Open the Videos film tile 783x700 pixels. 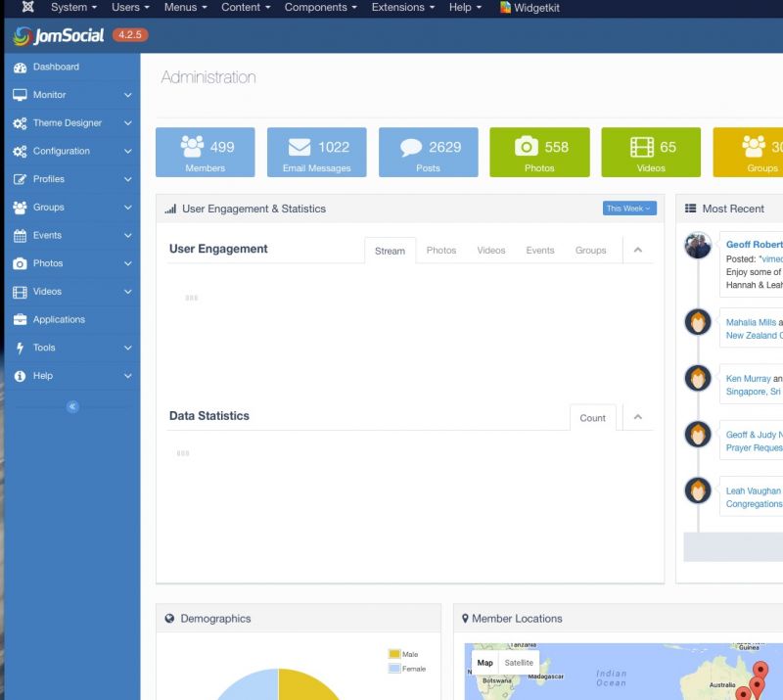[651, 152]
